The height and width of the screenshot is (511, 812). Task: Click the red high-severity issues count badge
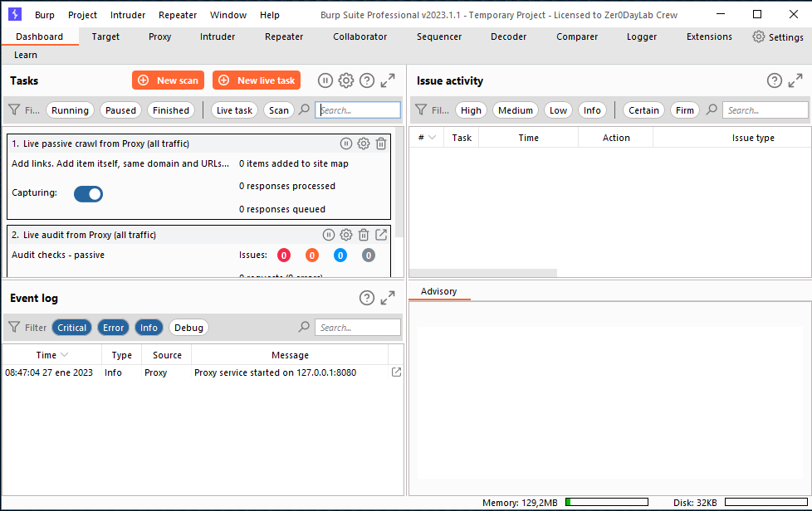point(284,255)
